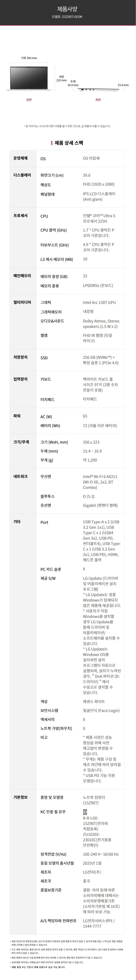The image size is (136, 980).
Task: Click the red bar beside 제품 상세 스펙
Action: pyautogui.click(x=52, y=143)
